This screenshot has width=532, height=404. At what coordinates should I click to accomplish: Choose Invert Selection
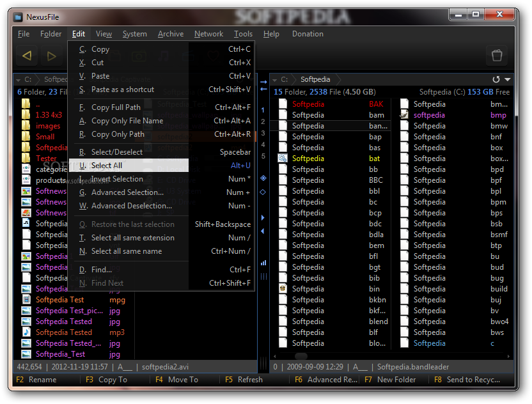(x=162, y=179)
